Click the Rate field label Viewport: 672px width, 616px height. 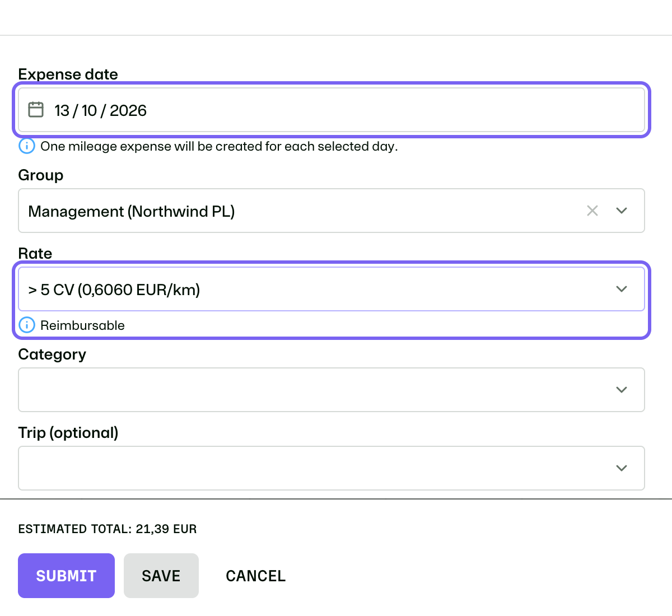pyautogui.click(x=35, y=253)
